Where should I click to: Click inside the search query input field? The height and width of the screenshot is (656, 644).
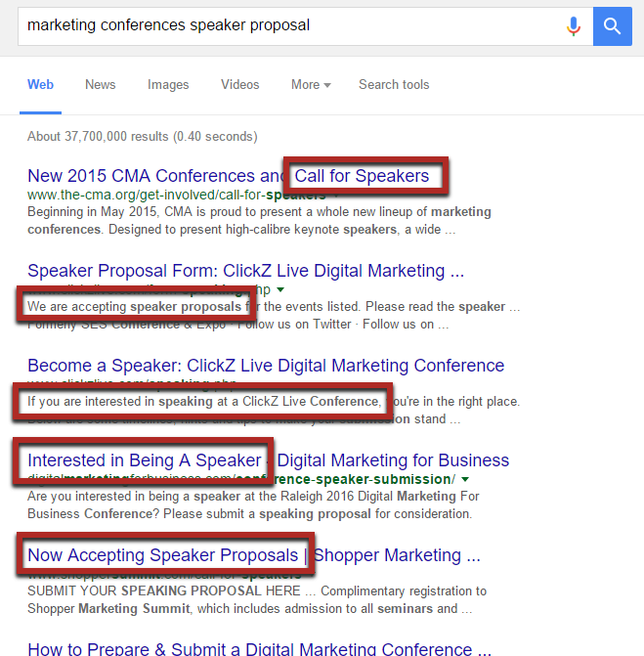point(288,26)
